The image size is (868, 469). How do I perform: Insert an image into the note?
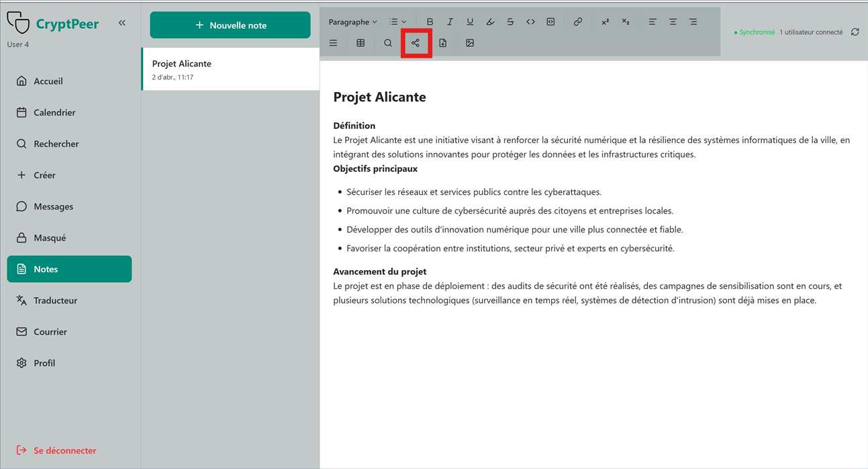470,42
